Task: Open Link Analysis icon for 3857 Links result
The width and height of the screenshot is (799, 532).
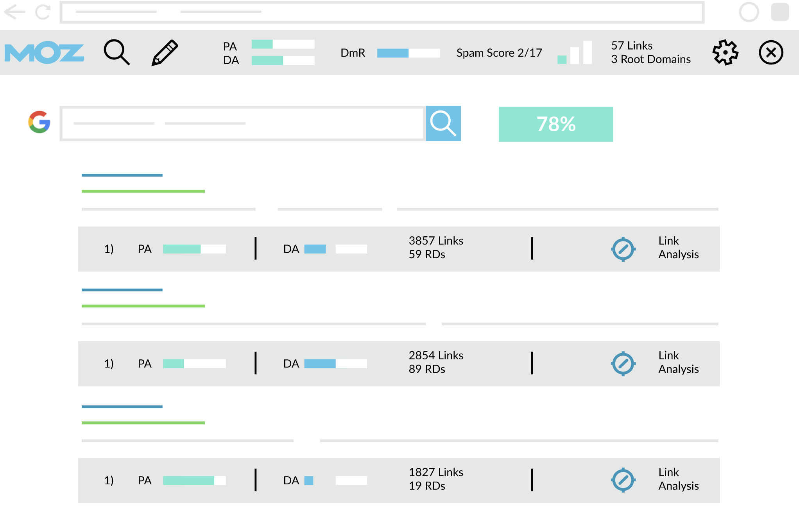Action: (623, 249)
